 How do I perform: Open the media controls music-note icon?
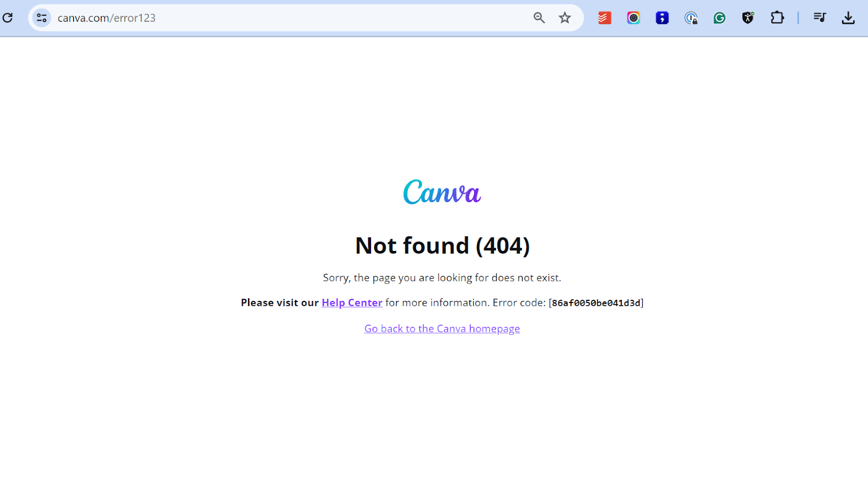tap(819, 18)
